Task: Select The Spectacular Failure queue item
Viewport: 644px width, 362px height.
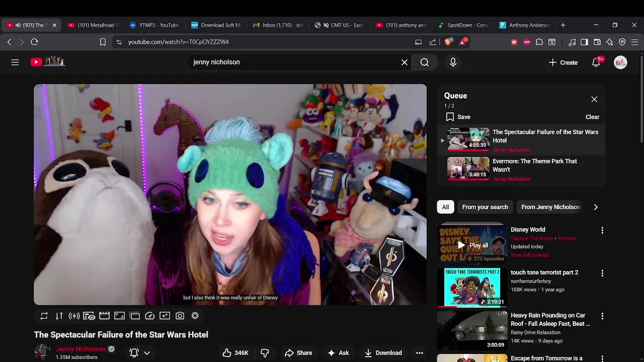Action: click(522, 140)
